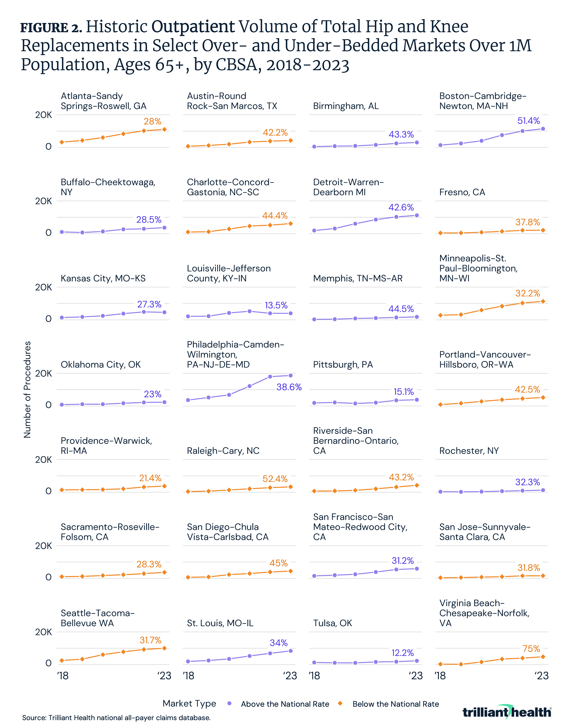
Task: Click the 38.6% label in the Philadelphia chart
Action: click(x=289, y=387)
